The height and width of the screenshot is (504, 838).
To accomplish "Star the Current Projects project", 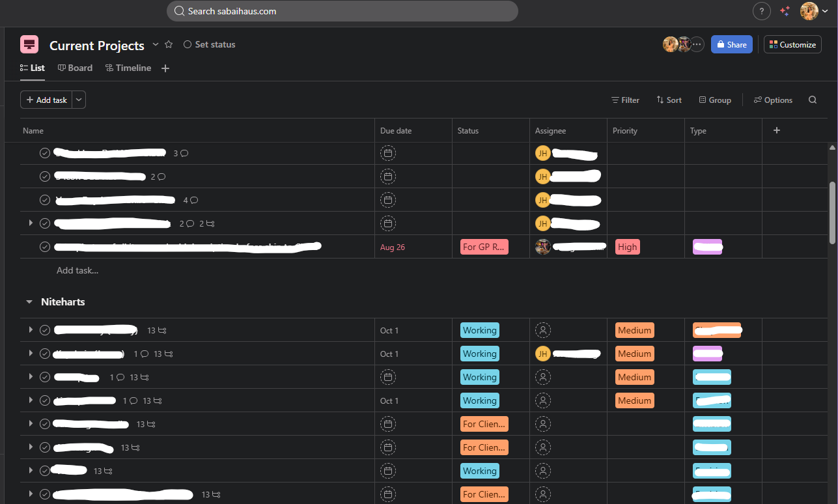I will coord(169,44).
